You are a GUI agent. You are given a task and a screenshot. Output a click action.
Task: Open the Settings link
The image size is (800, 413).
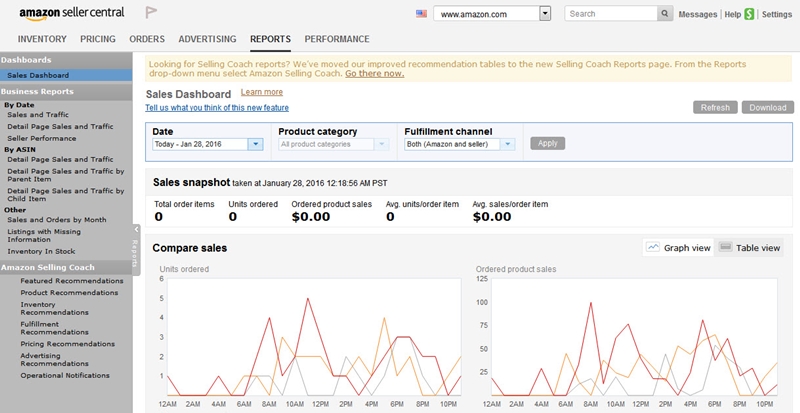(x=776, y=15)
